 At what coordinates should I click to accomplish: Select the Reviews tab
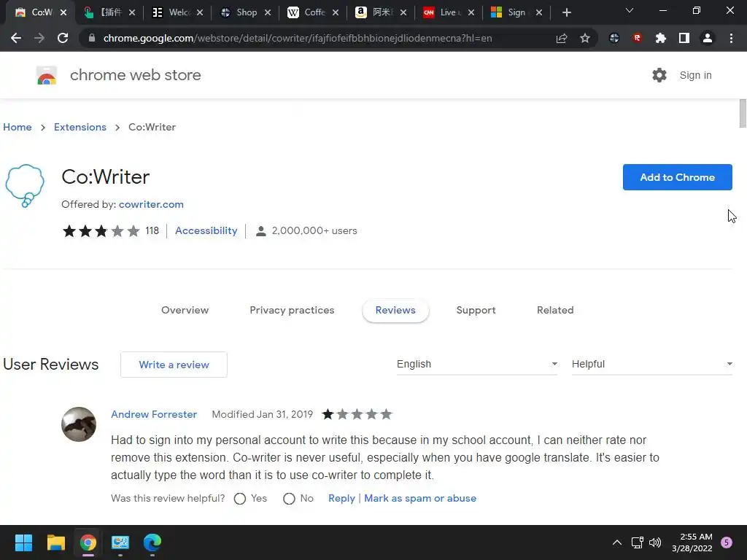[x=395, y=310]
